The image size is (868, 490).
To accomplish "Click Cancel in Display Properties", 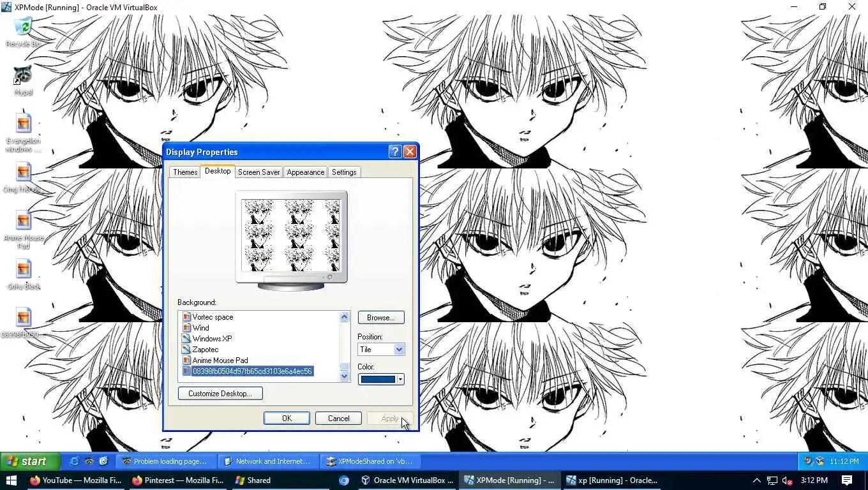I will click(339, 419).
